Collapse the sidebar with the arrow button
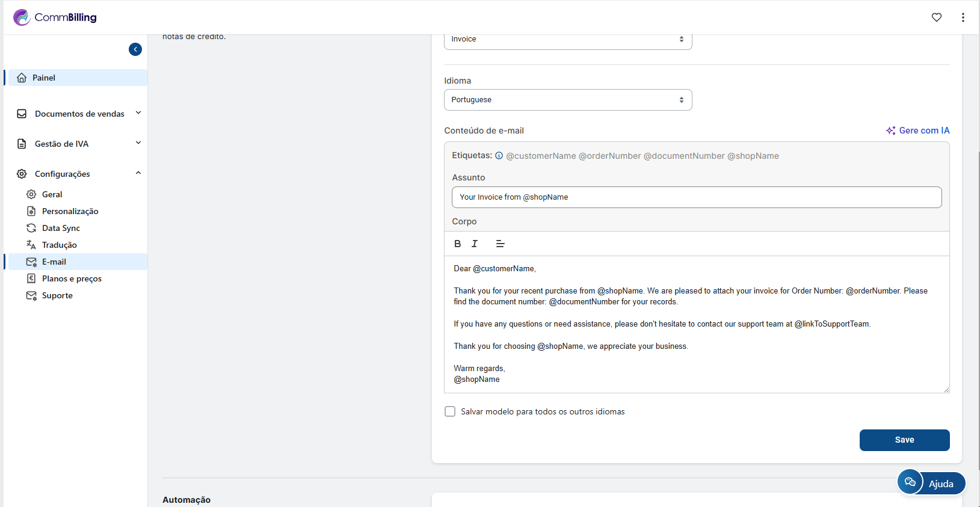Viewport: 980px width, 507px height. click(x=135, y=49)
